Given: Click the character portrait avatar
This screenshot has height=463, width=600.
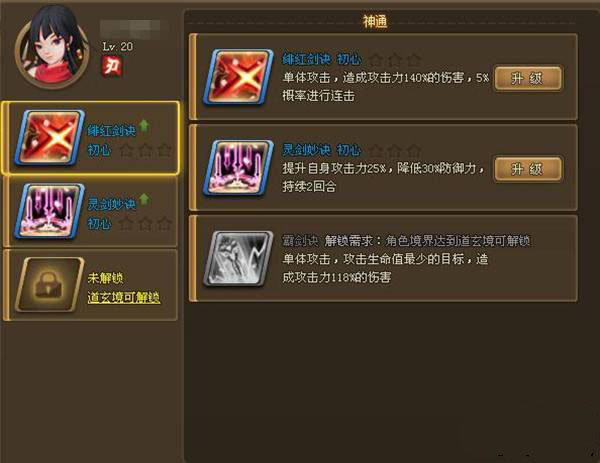Looking at the screenshot, I should (x=52, y=48).
